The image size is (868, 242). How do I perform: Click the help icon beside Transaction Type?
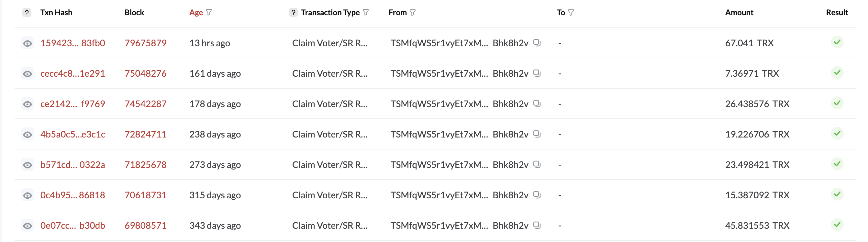click(294, 13)
